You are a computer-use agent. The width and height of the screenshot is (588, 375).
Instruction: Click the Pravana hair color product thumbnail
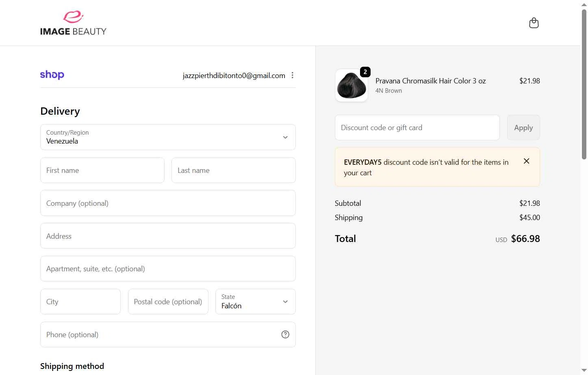351,85
